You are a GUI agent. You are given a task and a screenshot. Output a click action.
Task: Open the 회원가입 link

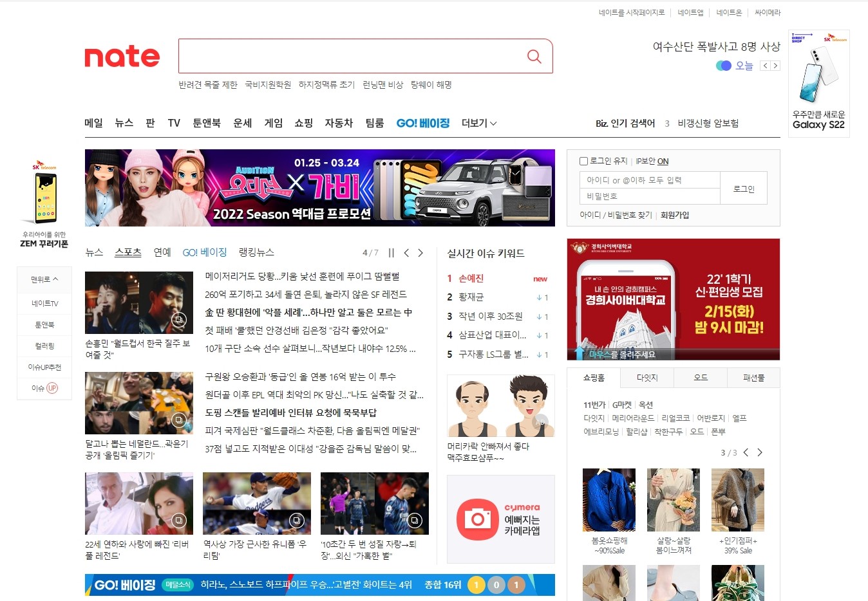(x=674, y=215)
